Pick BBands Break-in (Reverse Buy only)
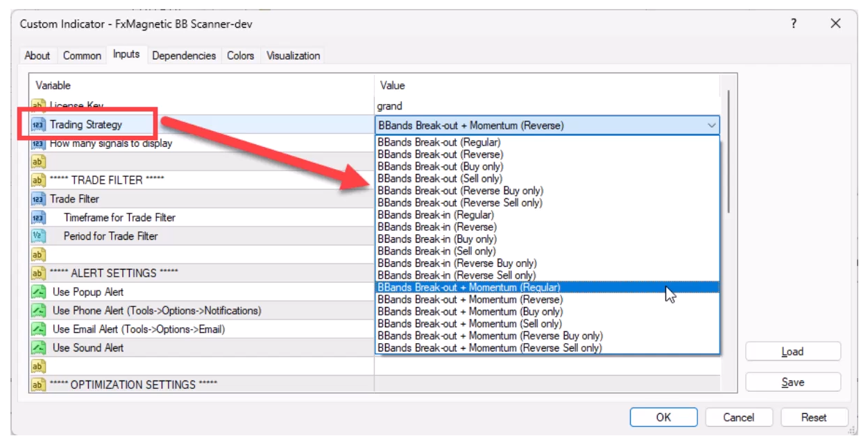This screenshot has height=445, width=868. pos(547,263)
